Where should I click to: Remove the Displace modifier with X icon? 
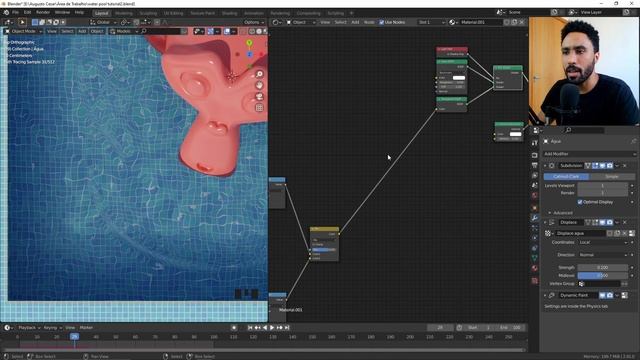624,222
